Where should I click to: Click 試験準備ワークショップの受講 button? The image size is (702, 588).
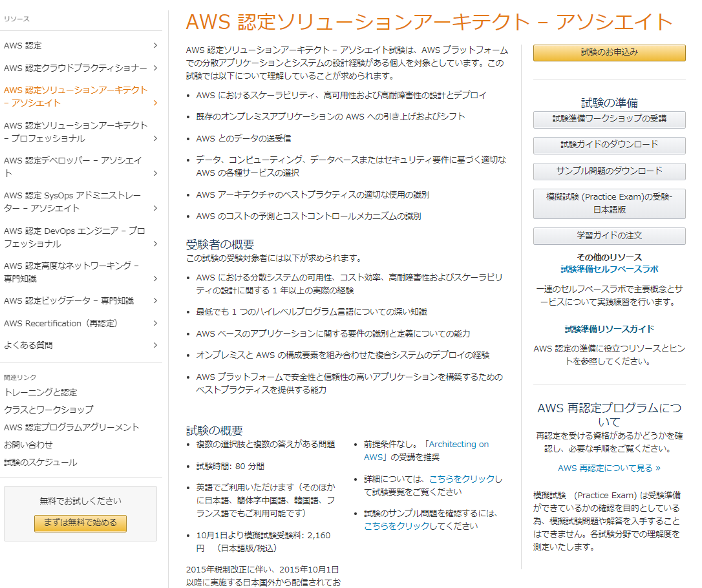(x=610, y=119)
